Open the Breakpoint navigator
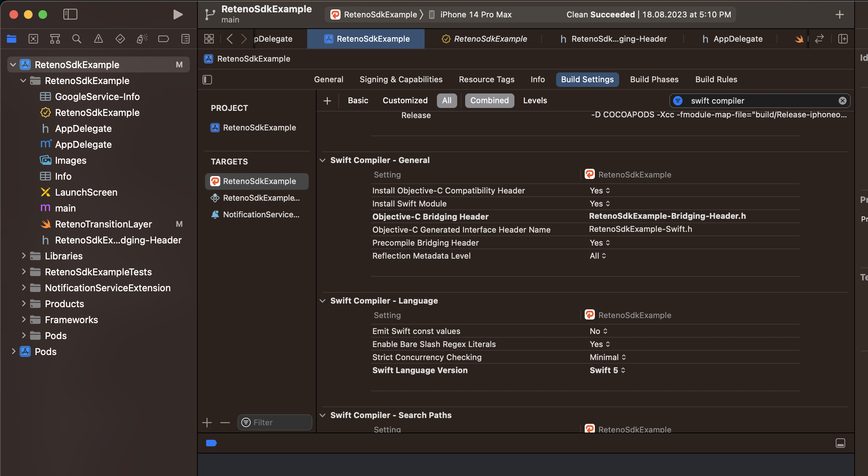 (x=164, y=39)
